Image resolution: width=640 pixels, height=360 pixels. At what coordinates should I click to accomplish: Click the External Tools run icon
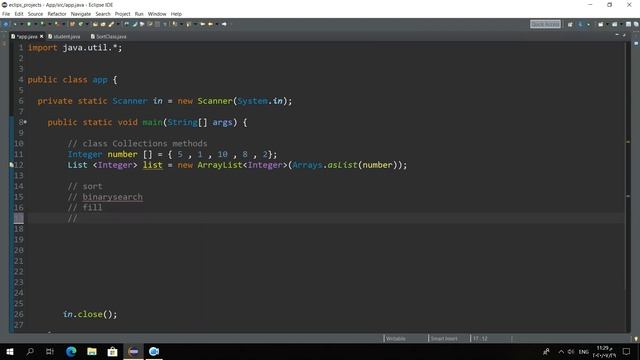tap(57, 24)
